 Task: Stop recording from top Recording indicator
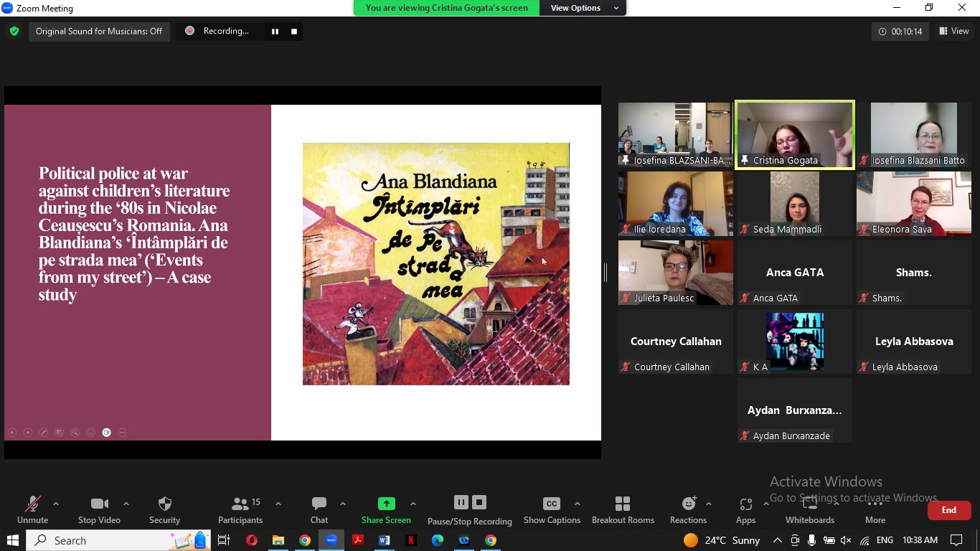(293, 31)
